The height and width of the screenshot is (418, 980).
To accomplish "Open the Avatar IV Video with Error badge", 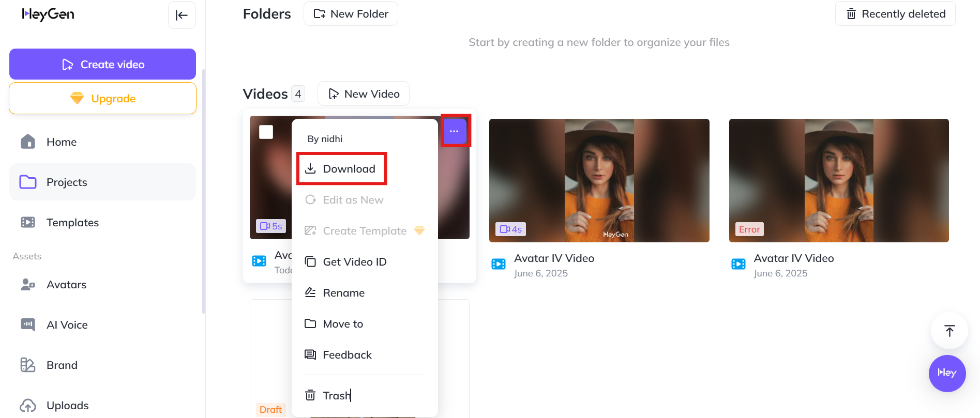I will click(x=838, y=181).
